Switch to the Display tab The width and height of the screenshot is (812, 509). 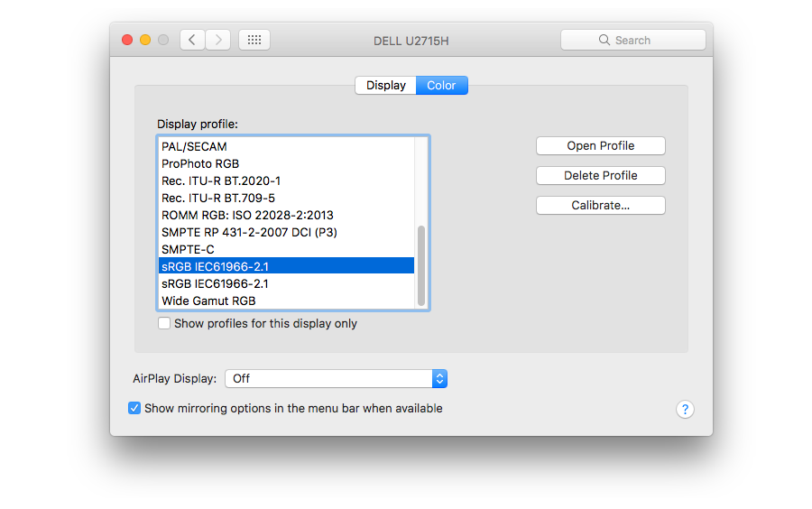pos(386,86)
